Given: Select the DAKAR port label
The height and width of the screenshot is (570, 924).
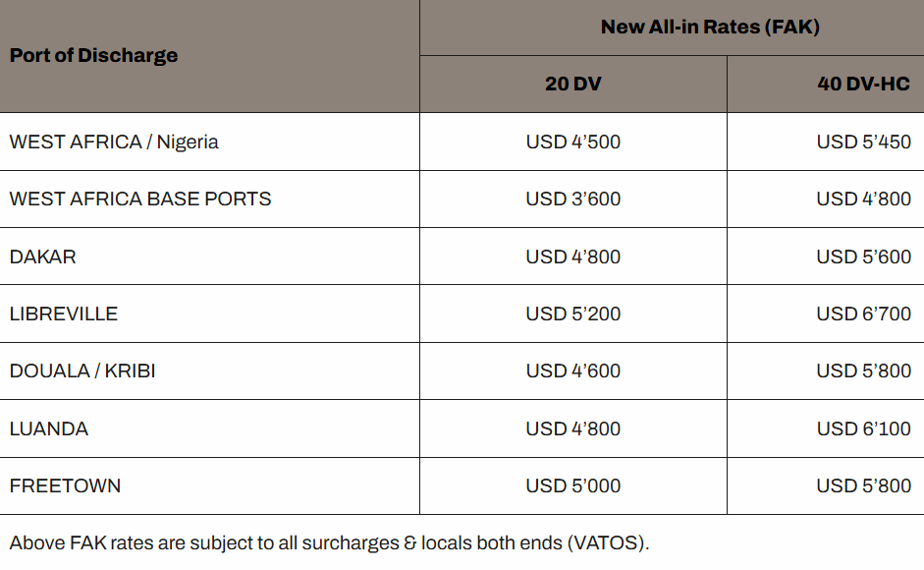Looking at the screenshot, I should pyautogui.click(x=43, y=256).
